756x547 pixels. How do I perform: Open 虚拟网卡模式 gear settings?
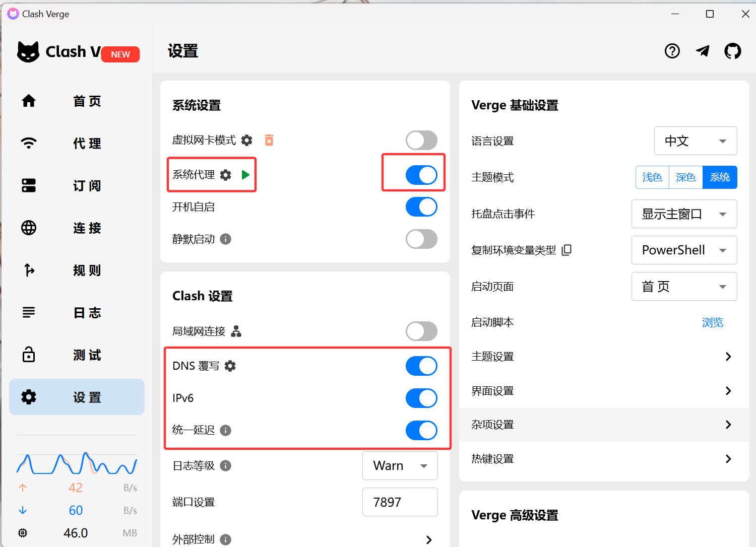[247, 140]
